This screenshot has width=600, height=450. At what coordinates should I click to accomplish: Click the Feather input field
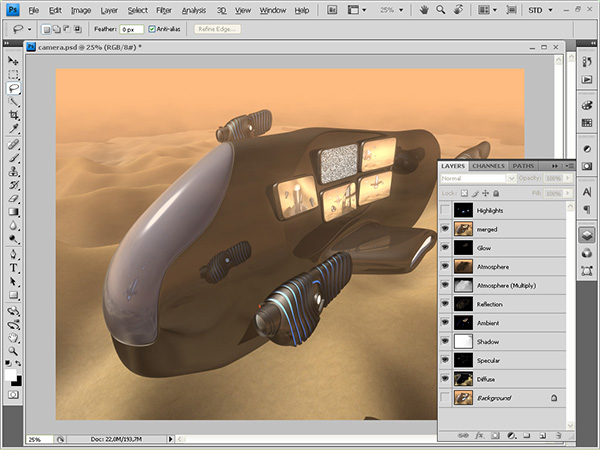tap(132, 30)
